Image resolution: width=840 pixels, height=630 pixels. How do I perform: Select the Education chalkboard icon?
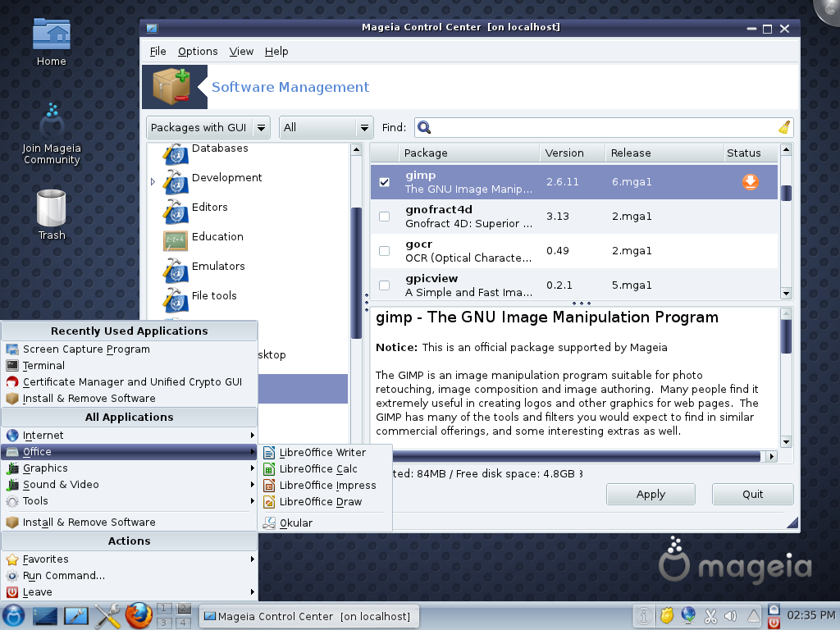click(176, 240)
